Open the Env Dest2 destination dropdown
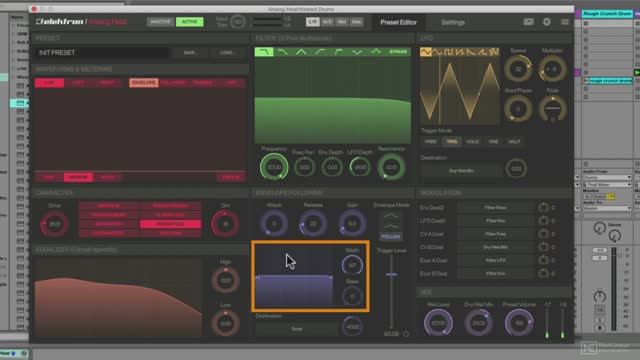 pos(496,207)
